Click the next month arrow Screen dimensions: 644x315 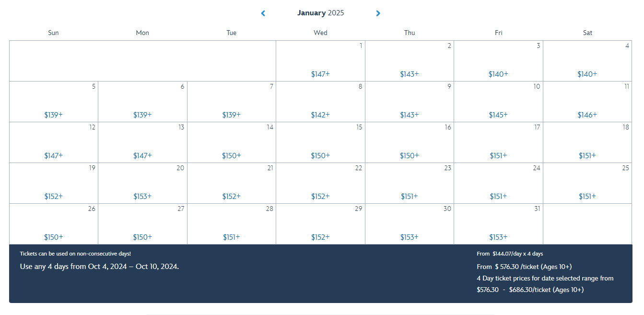click(x=378, y=13)
